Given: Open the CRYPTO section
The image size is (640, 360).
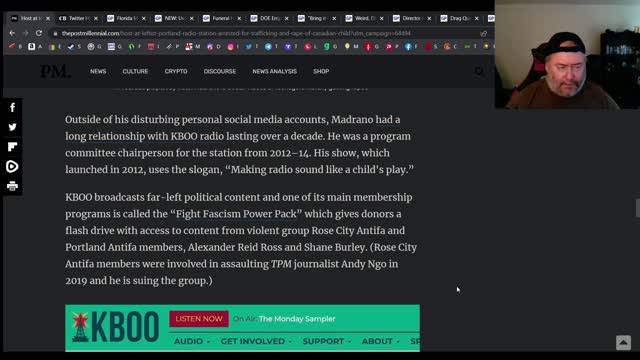Looking at the screenshot, I should pos(176,71).
